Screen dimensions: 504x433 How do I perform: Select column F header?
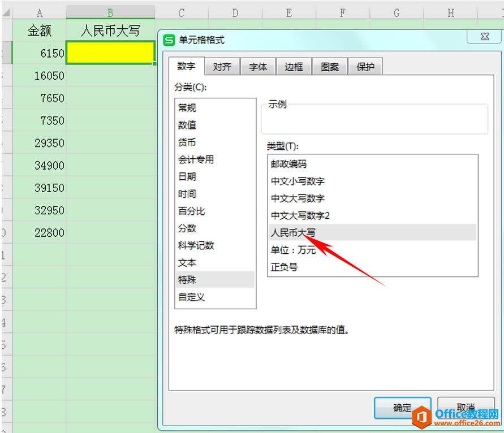[343, 13]
